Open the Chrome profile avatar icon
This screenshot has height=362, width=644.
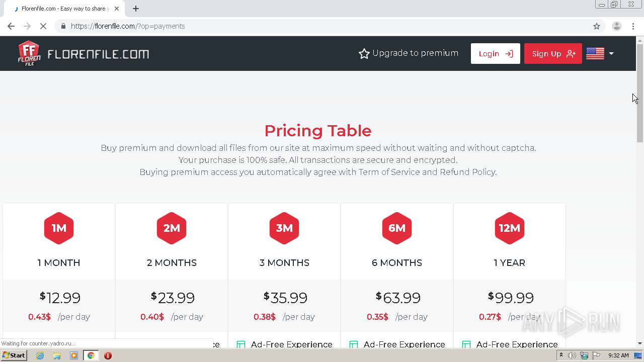click(616, 26)
